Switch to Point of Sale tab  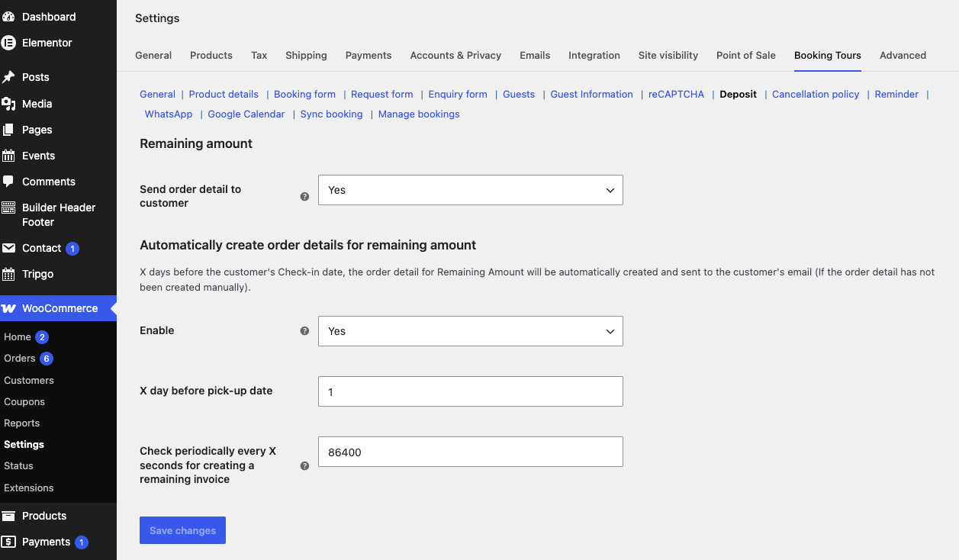[746, 55]
